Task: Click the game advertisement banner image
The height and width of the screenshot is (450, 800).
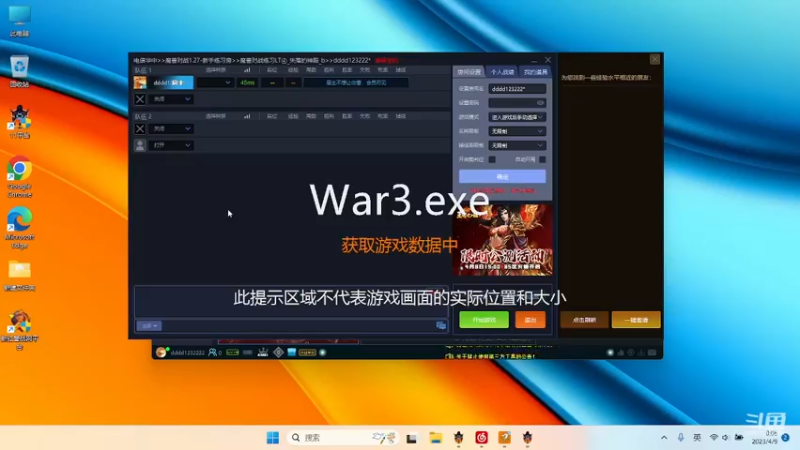Action: (x=502, y=240)
